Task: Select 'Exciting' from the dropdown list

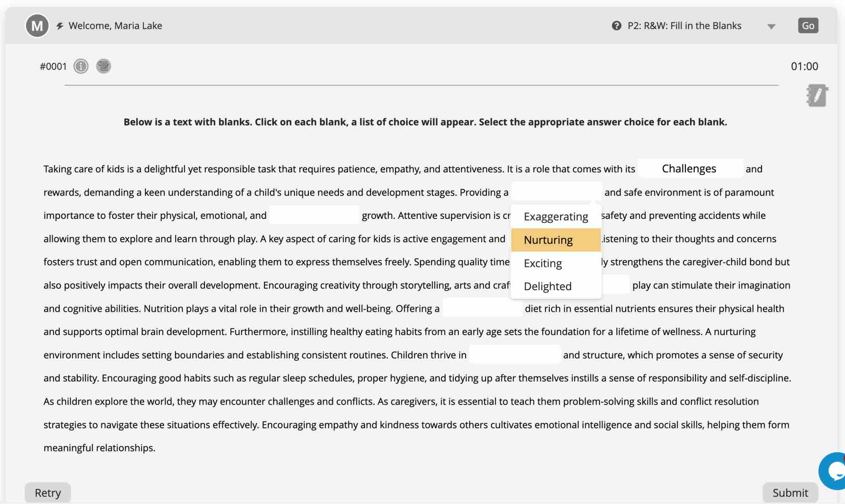Action: point(543,263)
